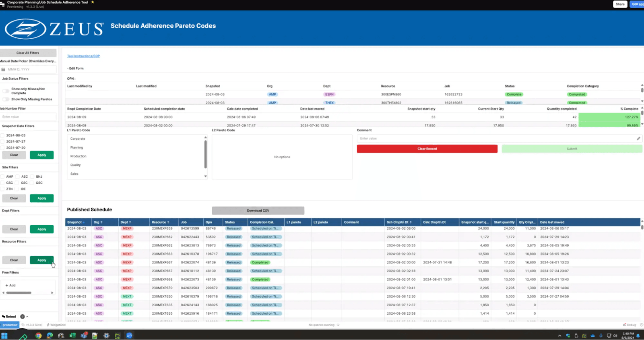The image size is (644, 340).
Task: Click the calendar icon in date picker
Action: click(4, 69)
